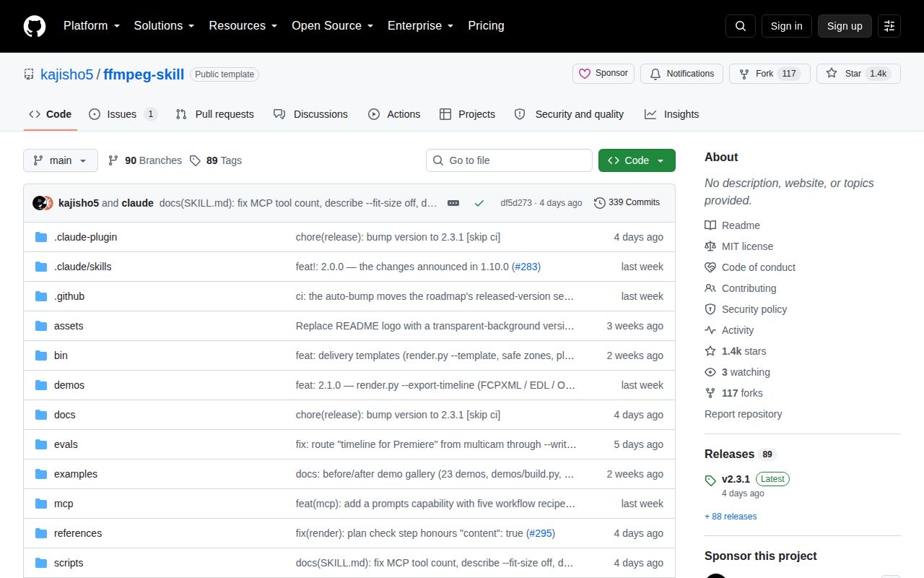The image size is (924, 578).
Task: Switch to the Insights tab
Action: pos(672,114)
